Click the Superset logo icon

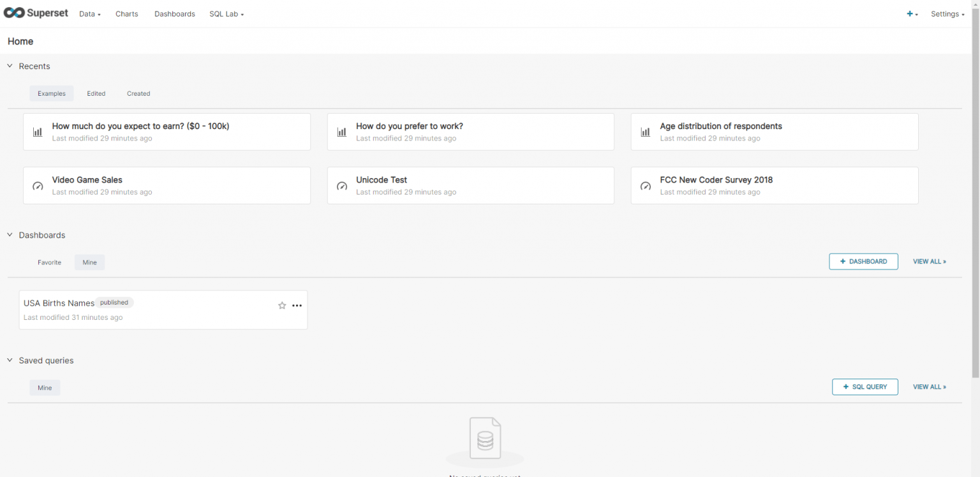(x=14, y=13)
